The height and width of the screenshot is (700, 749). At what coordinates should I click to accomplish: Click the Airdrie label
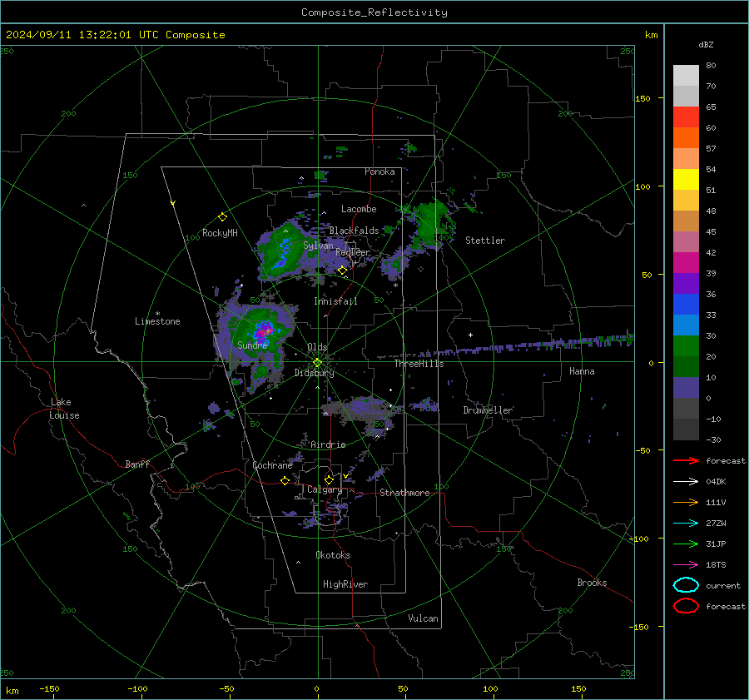point(328,444)
